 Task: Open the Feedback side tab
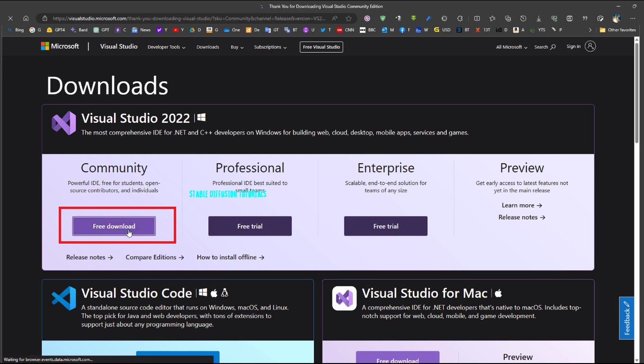pyautogui.click(x=626, y=318)
